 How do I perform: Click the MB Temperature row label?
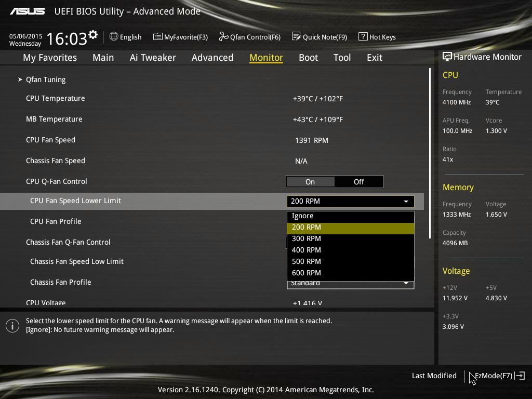[54, 119]
